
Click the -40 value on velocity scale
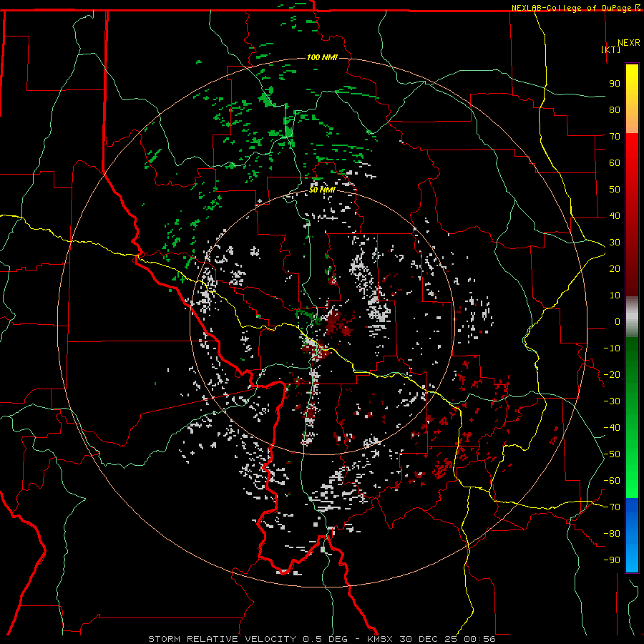612,428
